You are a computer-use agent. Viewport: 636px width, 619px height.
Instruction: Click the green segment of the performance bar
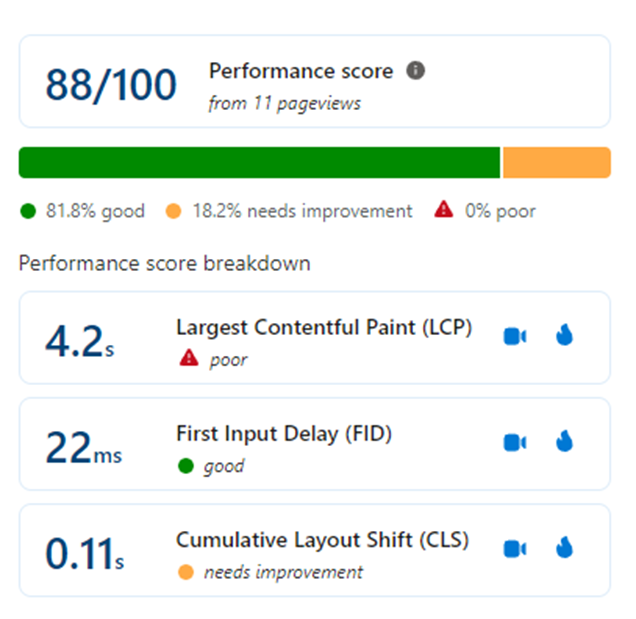pyautogui.click(x=260, y=163)
